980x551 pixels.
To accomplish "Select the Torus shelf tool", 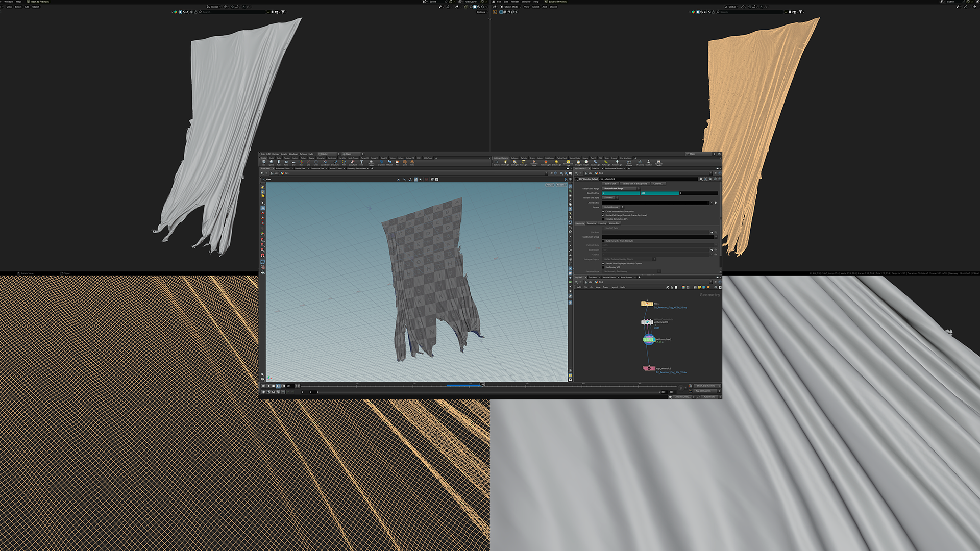I will pyautogui.click(x=286, y=162).
